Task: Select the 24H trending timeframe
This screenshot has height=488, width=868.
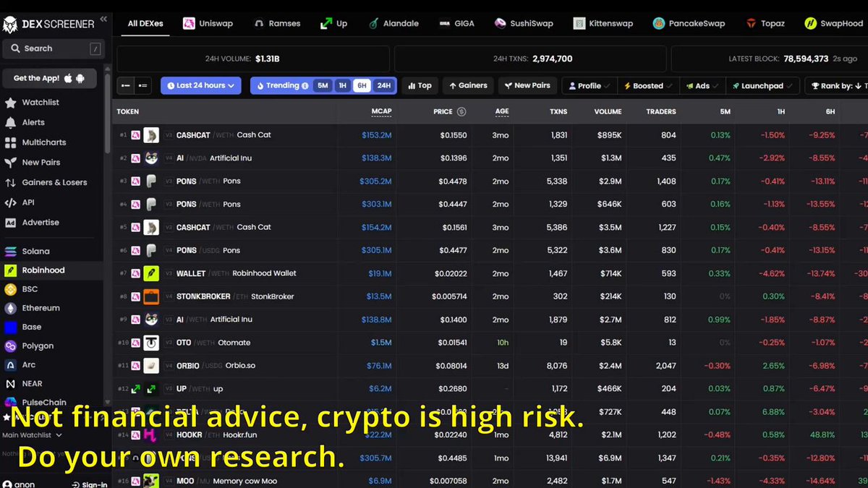Action: point(383,85)
